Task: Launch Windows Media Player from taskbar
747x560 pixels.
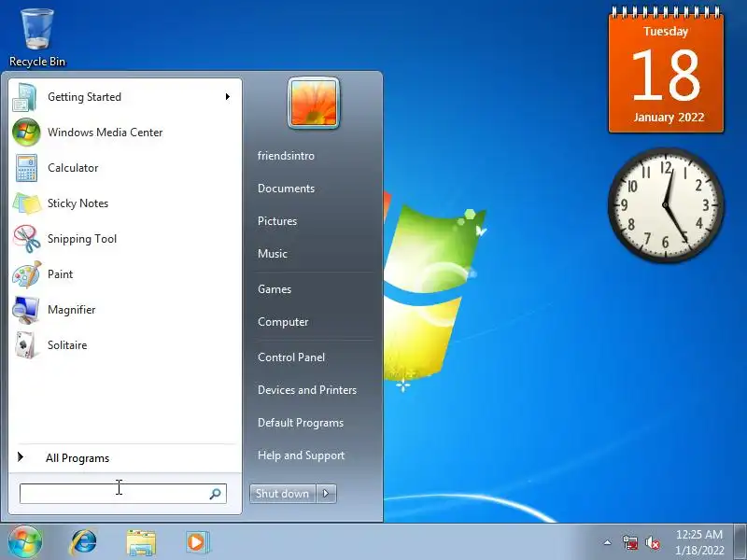Action: click(197, 542)
